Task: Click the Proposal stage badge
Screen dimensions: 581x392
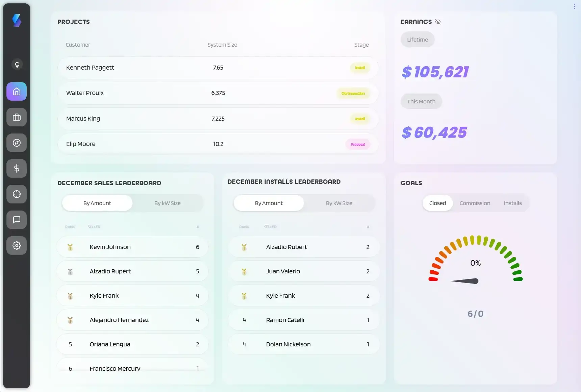Action: [358, 144]
